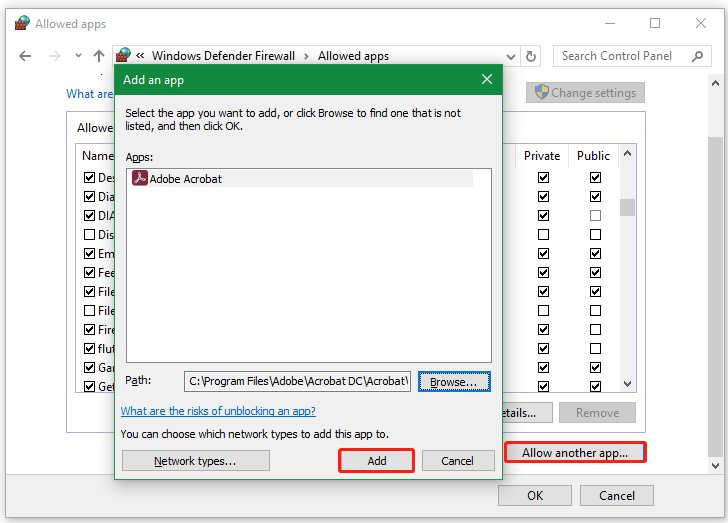The height and width of the screenshot is (523, 728).
Task: Click OK in Allowed apps window
Action: [535, 496]
